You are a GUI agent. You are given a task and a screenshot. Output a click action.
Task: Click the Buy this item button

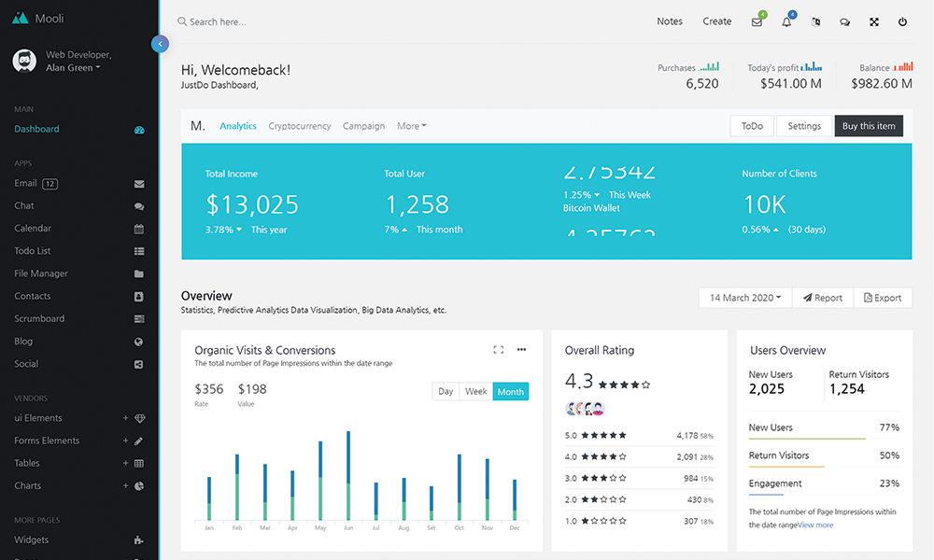(x=869, y=126)
